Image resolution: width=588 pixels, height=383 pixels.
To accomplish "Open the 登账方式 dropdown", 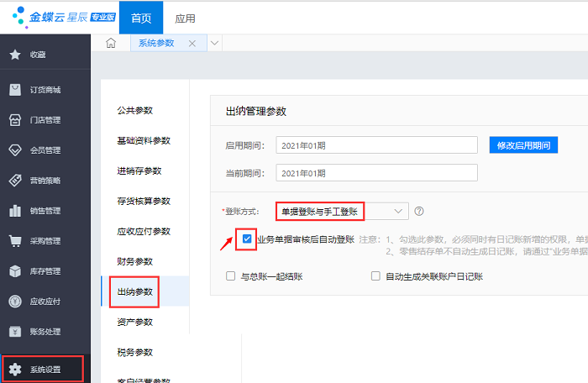I will point(342,211).
